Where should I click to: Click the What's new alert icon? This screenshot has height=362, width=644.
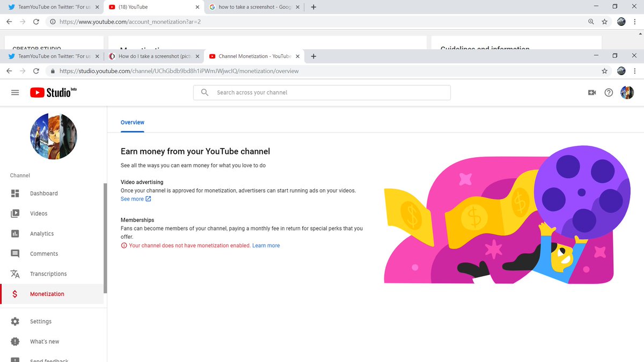pos(15,342)
